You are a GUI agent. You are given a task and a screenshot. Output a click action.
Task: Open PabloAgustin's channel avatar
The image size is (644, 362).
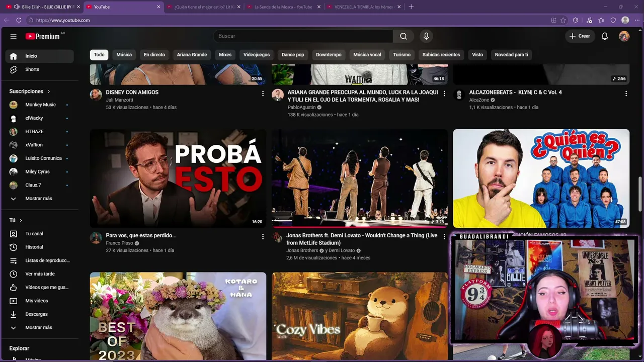(278, 95)
